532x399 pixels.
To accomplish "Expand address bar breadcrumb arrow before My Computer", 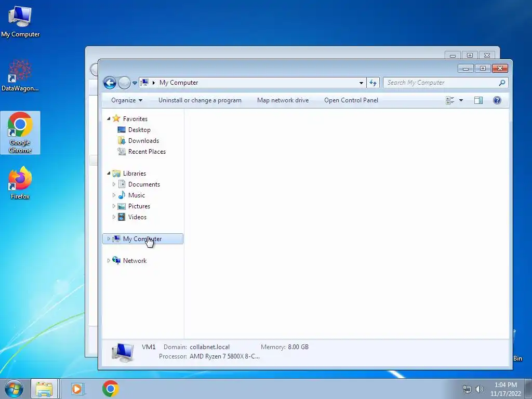I will click(154, 83).
